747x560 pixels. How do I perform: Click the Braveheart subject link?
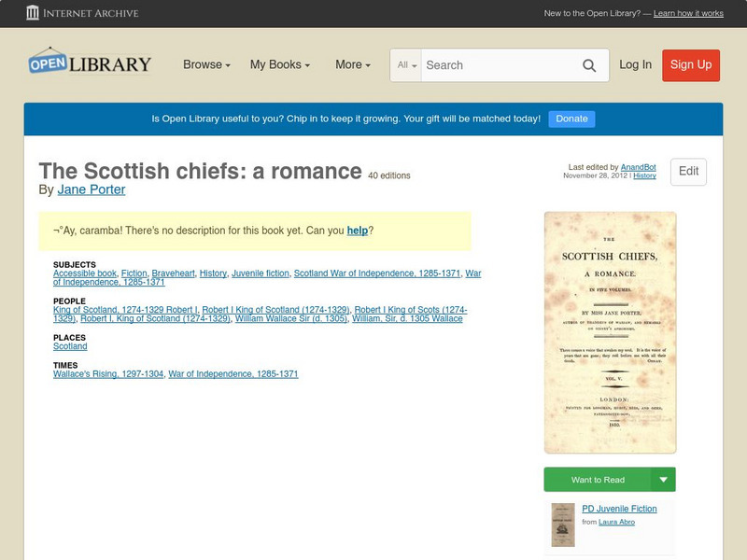[x=173, y=274]
